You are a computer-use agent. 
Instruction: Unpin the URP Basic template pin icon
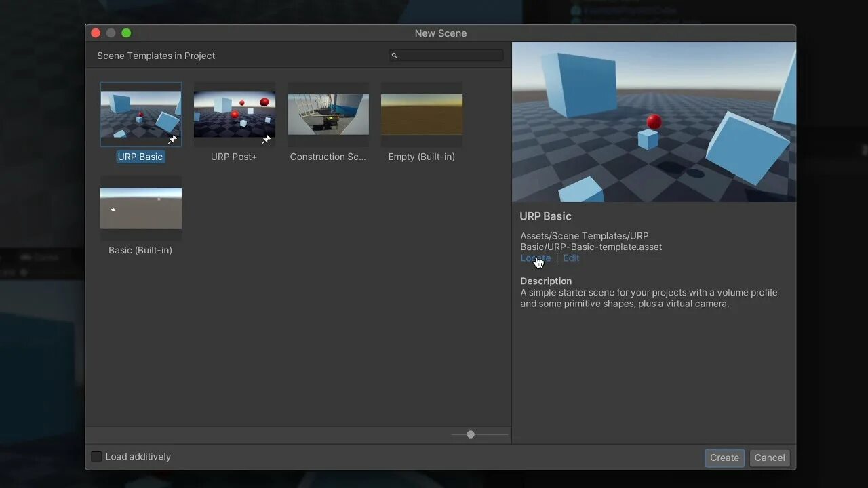pos(173,139)
